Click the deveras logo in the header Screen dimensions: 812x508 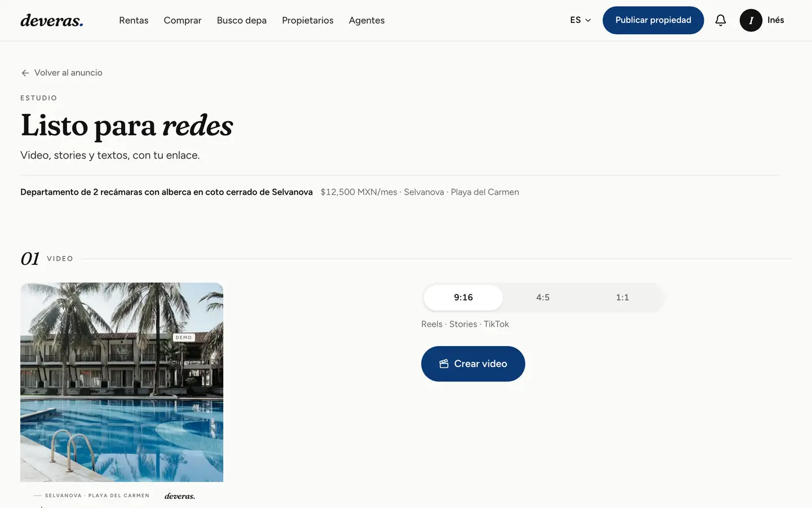coord(52,20)
